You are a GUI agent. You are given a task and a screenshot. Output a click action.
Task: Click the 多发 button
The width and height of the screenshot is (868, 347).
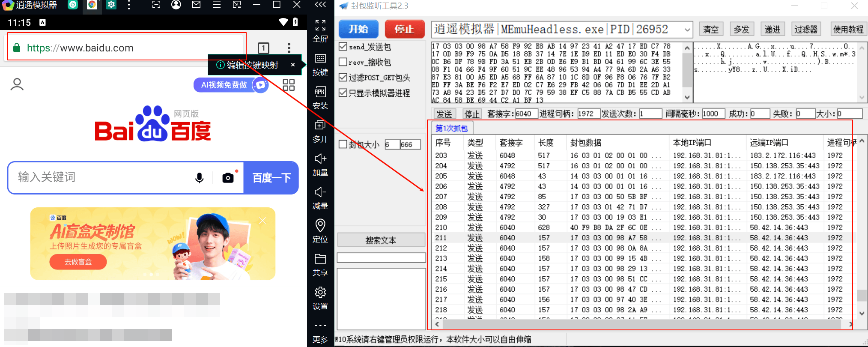742,29
